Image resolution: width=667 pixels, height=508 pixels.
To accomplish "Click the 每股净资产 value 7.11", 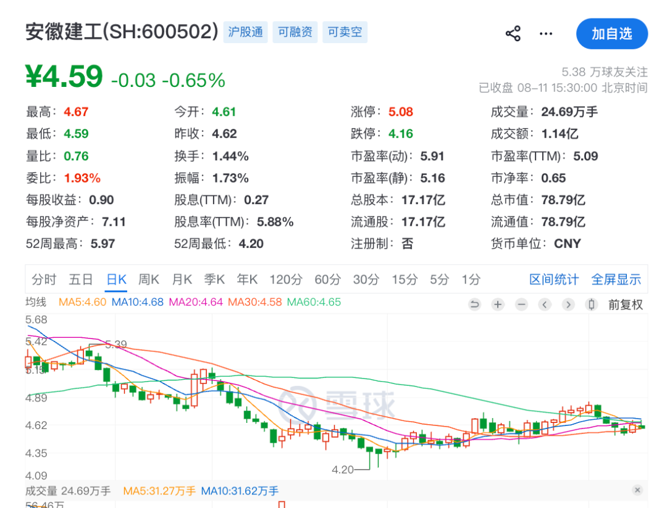I will pos(114,222).
